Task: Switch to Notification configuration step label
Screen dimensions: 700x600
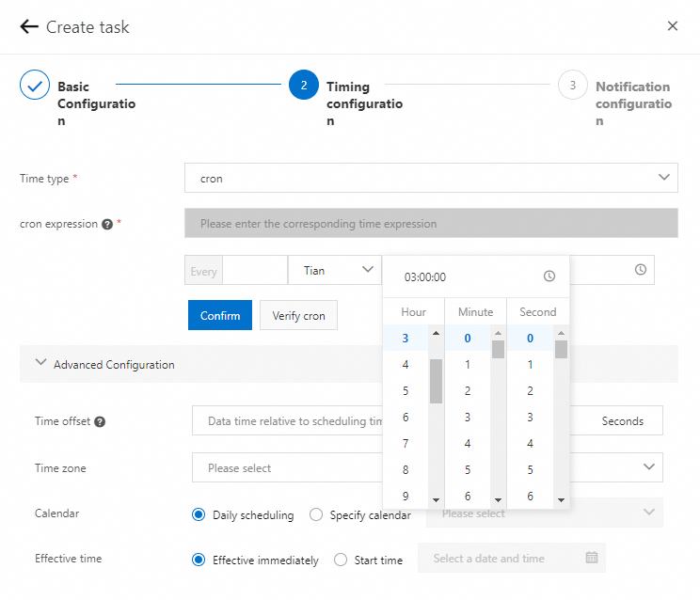Action: click(633, 103)
